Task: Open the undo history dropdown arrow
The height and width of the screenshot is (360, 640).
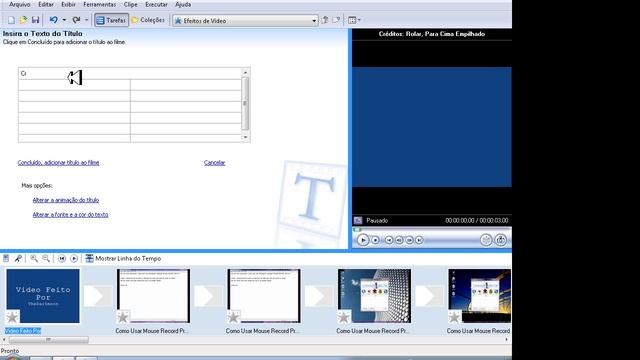Action: 64,20
